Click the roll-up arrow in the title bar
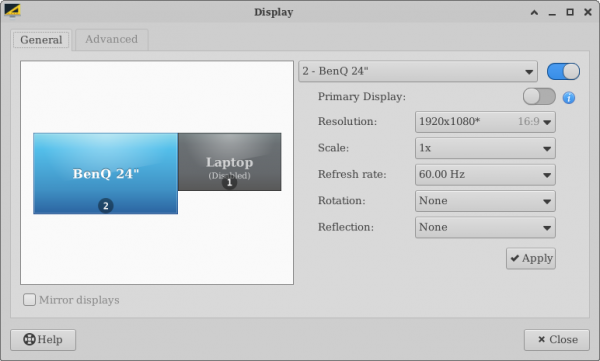 [534, 13]
